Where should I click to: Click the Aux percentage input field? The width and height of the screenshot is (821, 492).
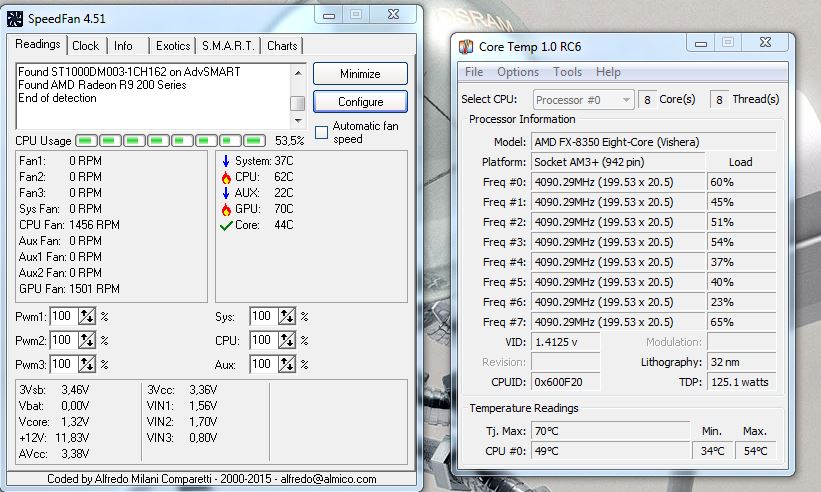coord(264,364)
